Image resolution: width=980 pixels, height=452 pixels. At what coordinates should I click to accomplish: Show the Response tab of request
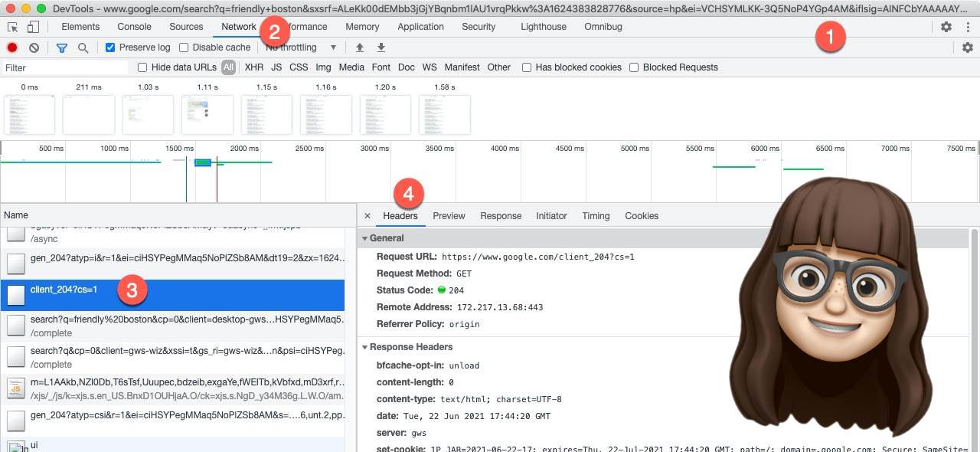tap(501, 216)
